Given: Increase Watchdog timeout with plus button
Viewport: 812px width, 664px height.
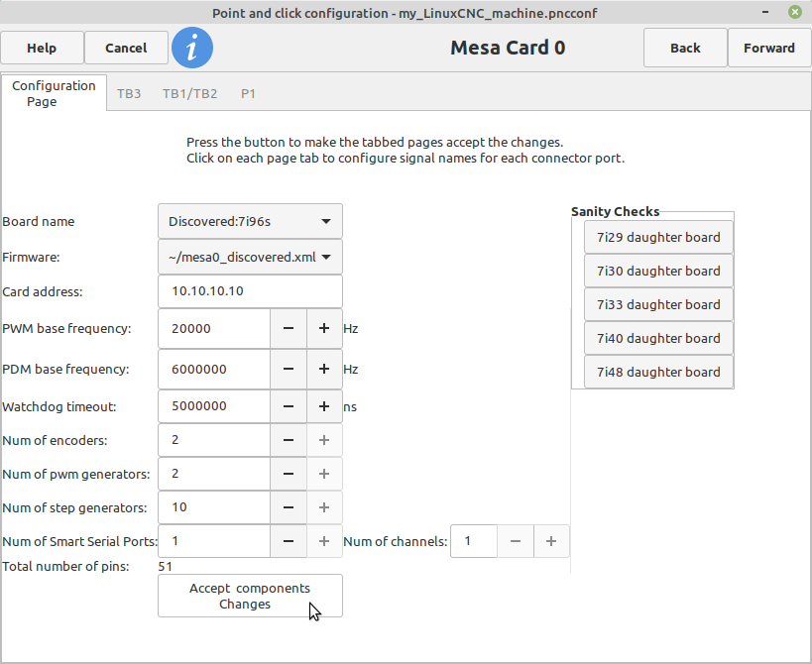Looking at the screenshot, I should pos(324,406).
